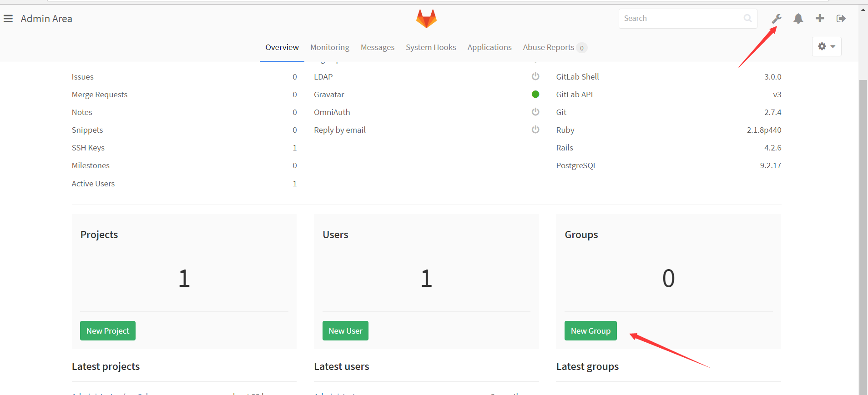Open Admin Area wrench icon
Screen dimensions: 868x395
click(x=777, y=19)
